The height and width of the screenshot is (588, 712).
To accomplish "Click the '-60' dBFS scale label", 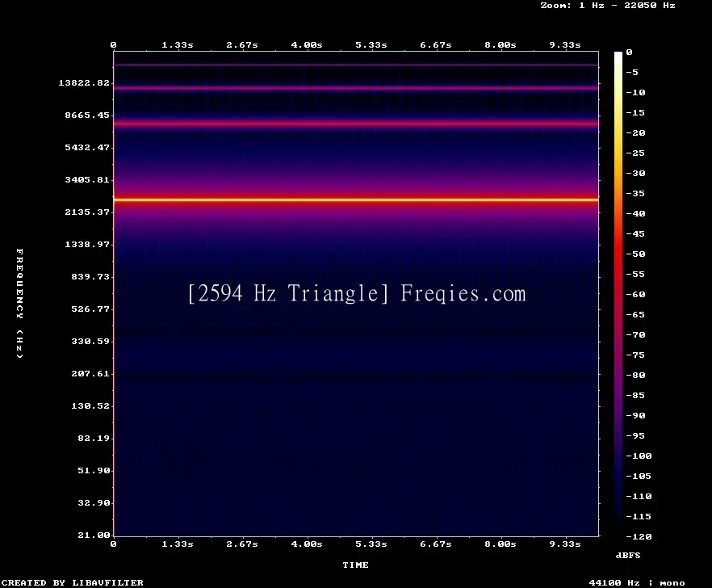I will tap(635, 295).
